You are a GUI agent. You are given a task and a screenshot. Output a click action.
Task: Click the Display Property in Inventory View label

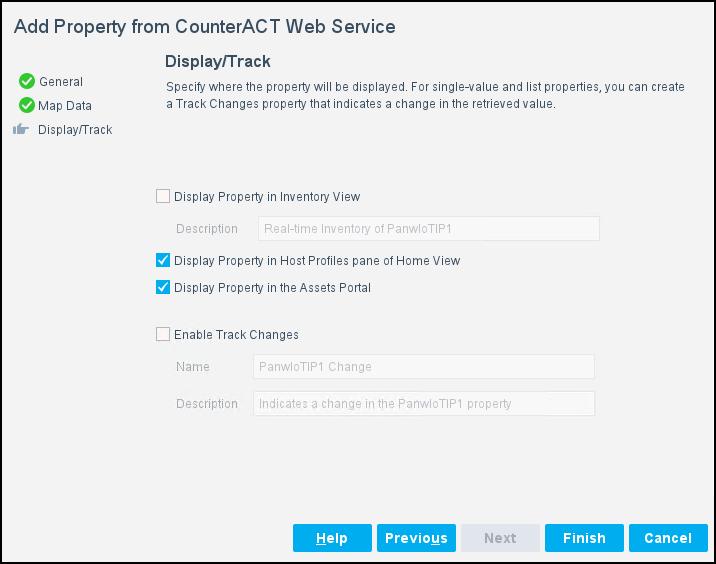point(267,197)
